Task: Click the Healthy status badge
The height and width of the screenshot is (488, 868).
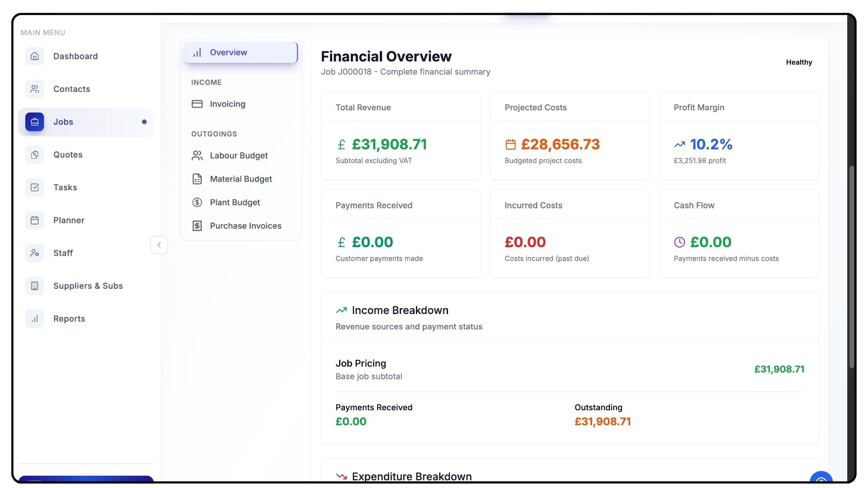Action: (799, 62)
